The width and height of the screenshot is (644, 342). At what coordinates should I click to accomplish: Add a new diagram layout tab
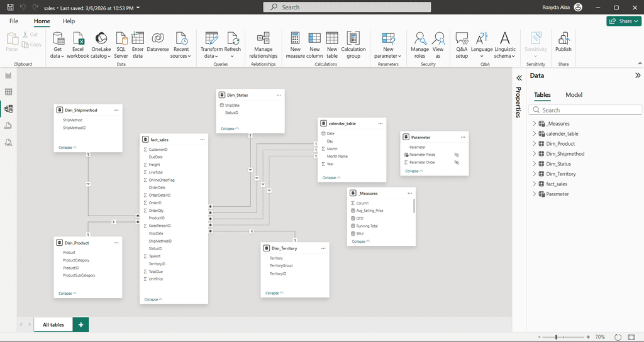[x=81, y=325]
